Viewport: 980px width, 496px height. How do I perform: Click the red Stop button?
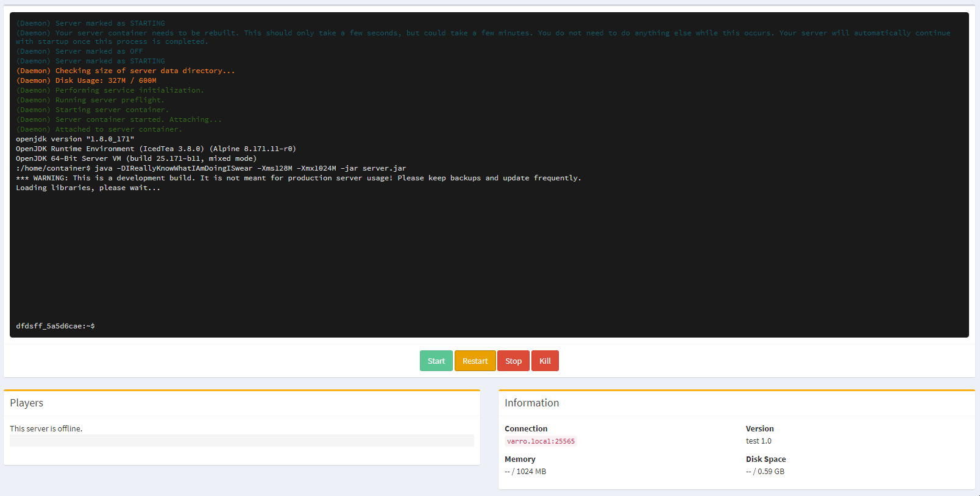pyautogui.click(x=513, y=361)
